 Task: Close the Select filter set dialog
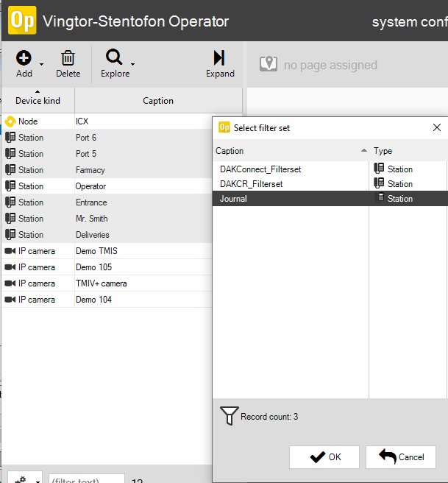437,127
